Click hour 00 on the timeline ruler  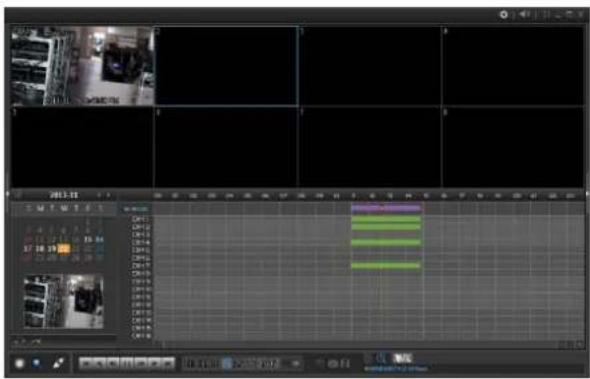[158, 196]
